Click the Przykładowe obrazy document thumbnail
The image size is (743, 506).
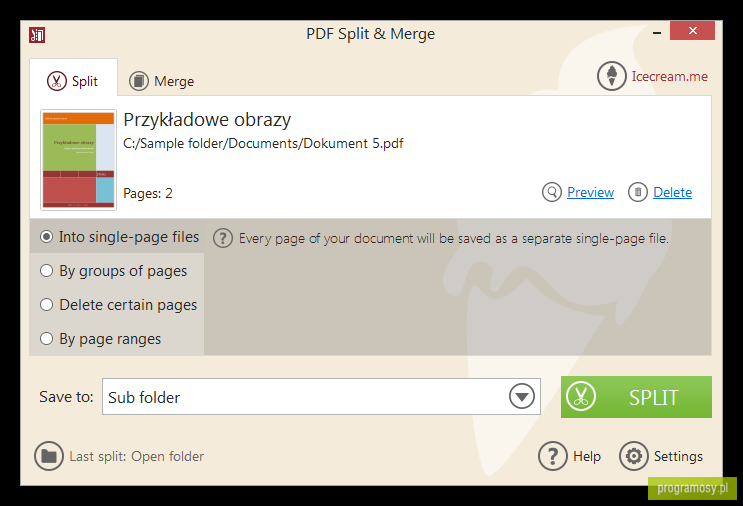click(x=79, y=160)
